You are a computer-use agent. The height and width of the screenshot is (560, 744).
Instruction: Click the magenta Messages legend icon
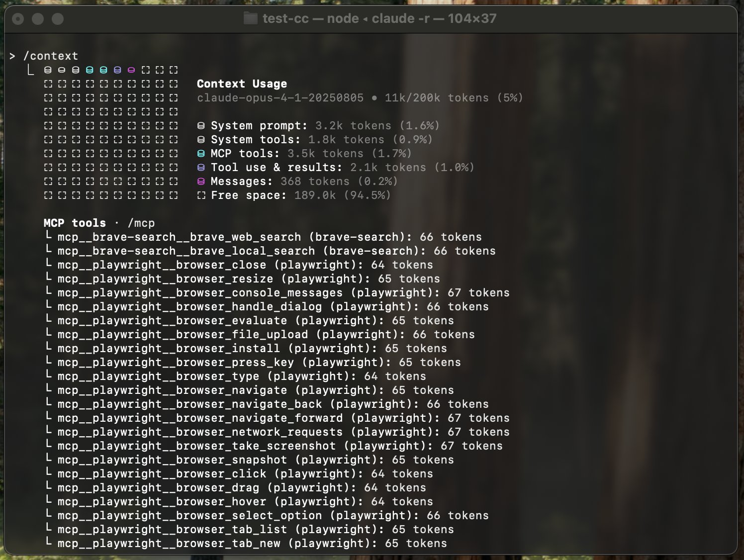point(201,182)
